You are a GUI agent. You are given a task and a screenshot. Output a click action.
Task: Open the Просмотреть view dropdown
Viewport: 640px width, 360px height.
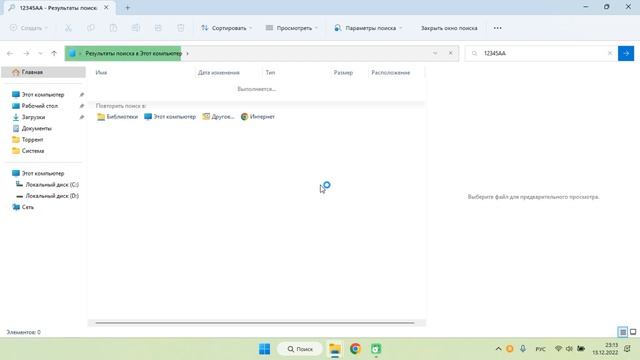291,28
